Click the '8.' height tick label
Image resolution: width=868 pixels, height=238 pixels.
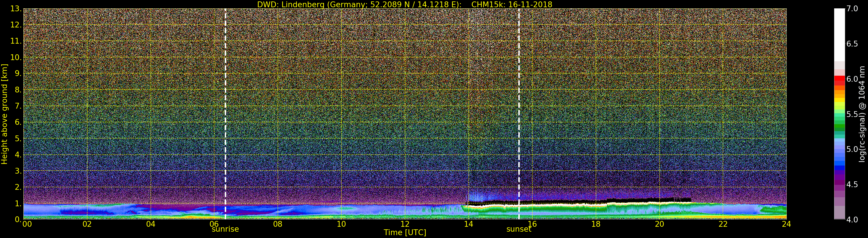point(18,90)
